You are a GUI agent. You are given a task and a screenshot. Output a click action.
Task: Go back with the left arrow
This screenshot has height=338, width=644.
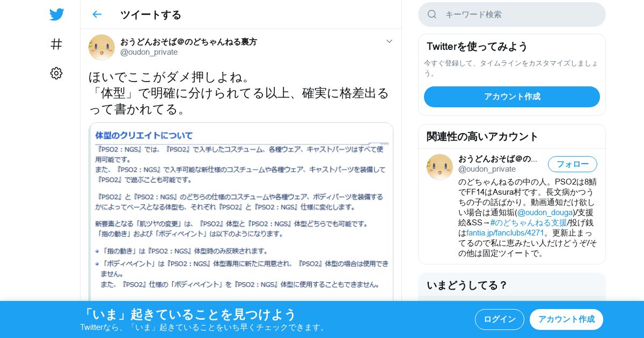point(97,14)
